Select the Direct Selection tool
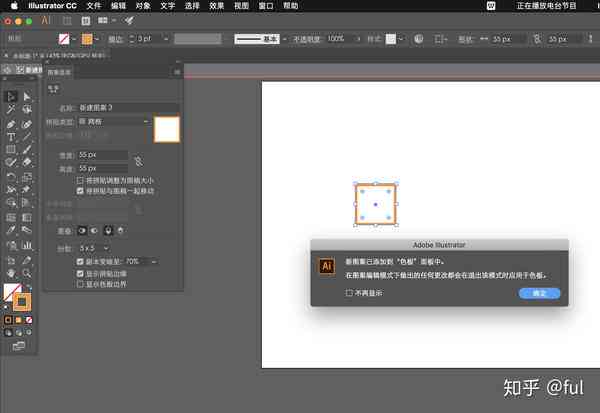The height and width of the screenshot is (413, 600). [x=26, y=96]
